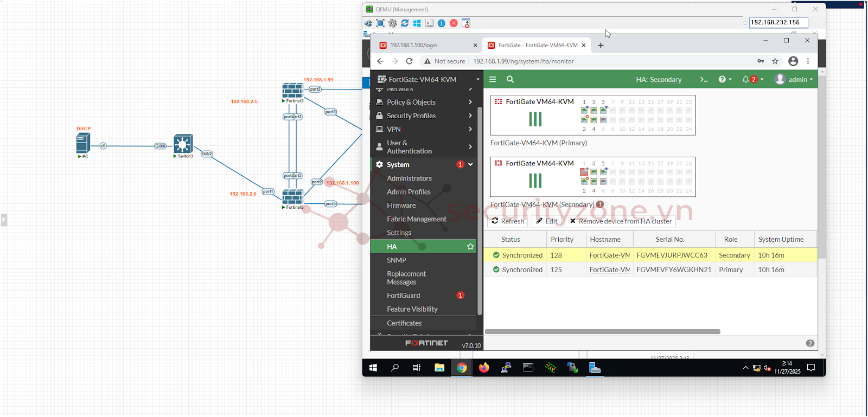868x417 pixels.
Task: Click the notifications bell icon
Action: point(746,80)
